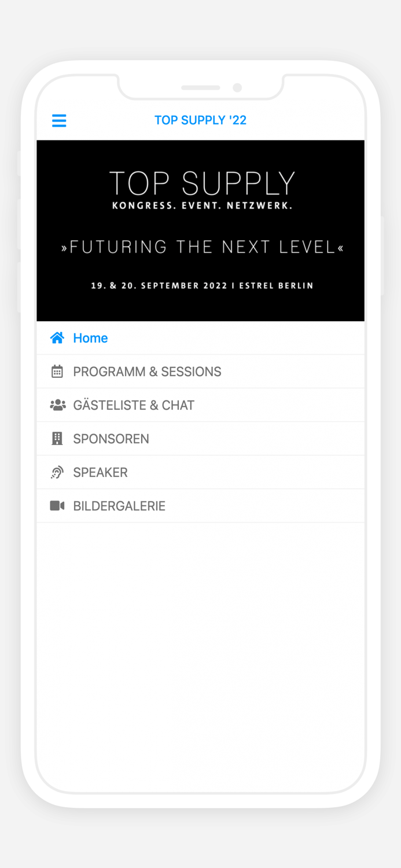
Task: Click the building icon beside SPONSOREN
Action: pyautogui.click(x=57, y=438)
